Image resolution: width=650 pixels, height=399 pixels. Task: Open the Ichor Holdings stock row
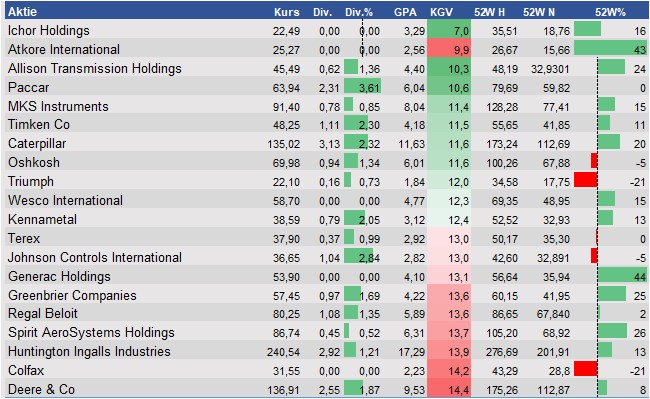pyautogui.click(x=326, y=30)
